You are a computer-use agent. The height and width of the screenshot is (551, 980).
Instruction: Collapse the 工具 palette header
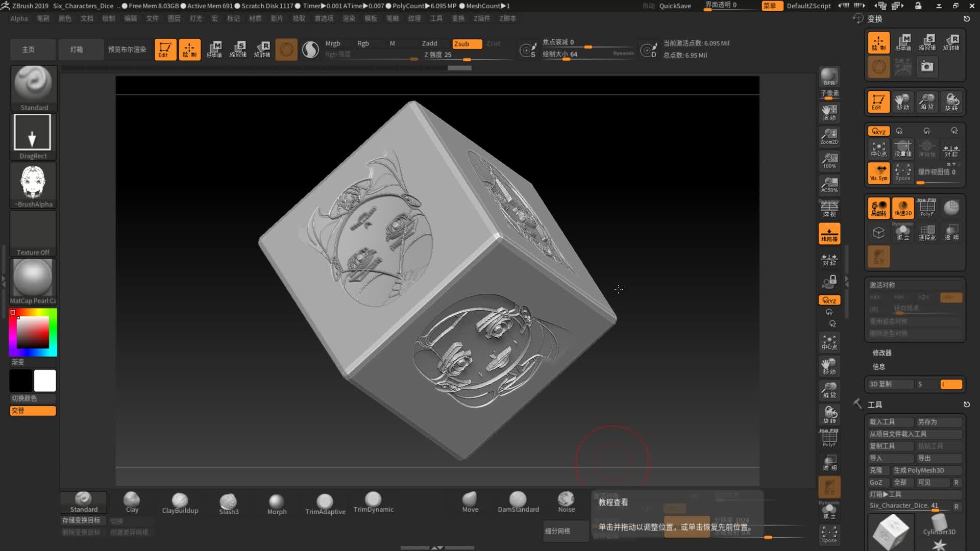(x=875, y=404)
